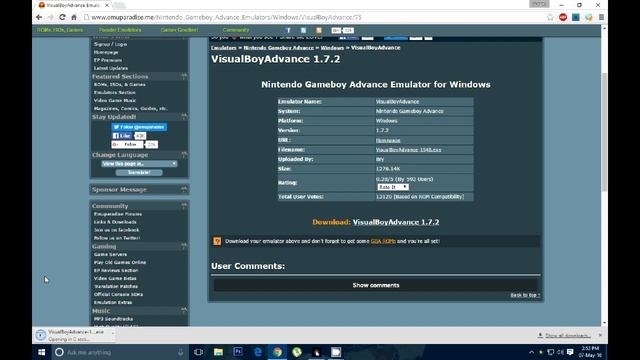This screenshot has width=640, height=360.
Task: Open ROMs, ISOs, & Games sidebar link
Action: pyautogui.click(x=120, y=84)
